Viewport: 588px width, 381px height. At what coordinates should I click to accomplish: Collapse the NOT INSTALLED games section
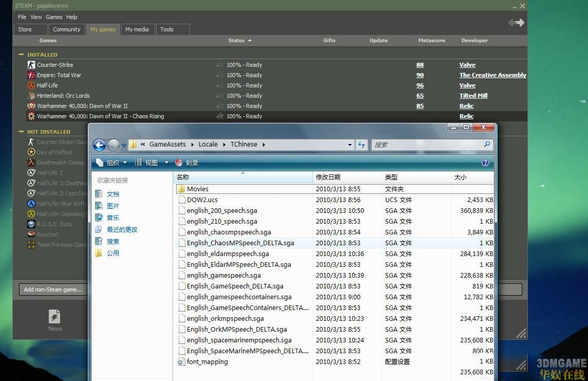22,132
